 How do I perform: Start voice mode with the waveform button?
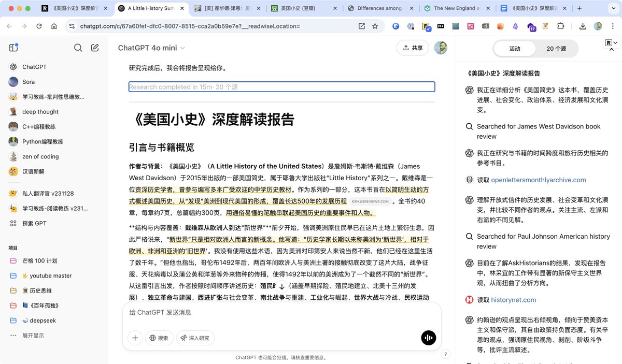click(x=428, y=338)
